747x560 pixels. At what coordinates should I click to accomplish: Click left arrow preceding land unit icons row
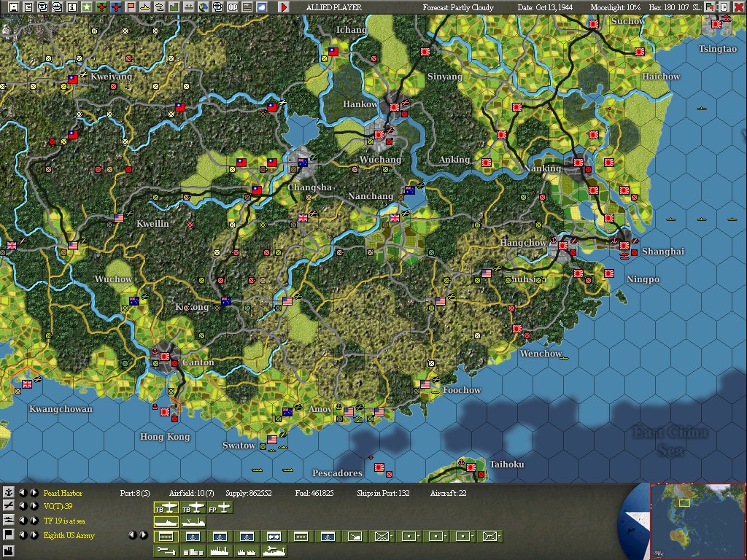[x=133, y=535]
